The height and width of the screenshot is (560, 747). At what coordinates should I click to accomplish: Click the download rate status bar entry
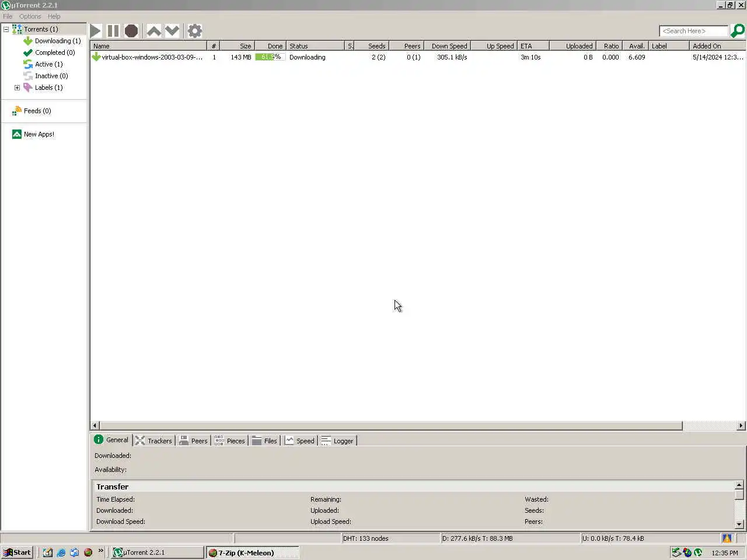(x=511, y=538)
